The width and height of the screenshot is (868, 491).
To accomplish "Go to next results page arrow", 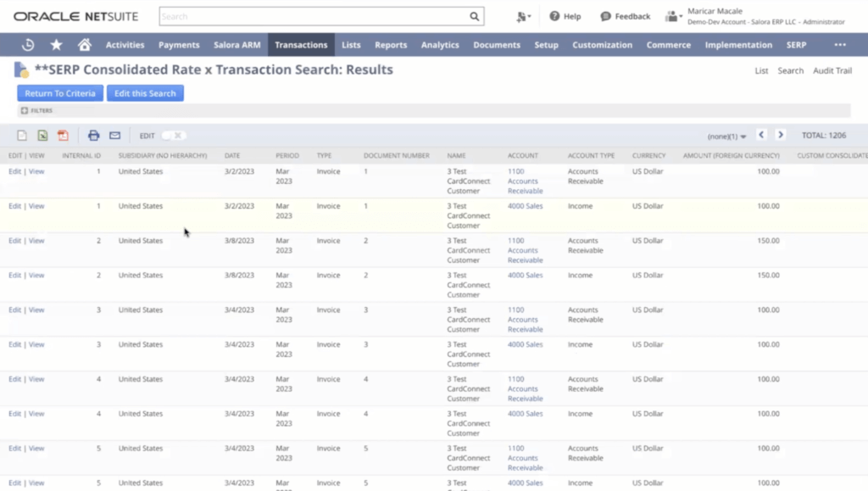I will coord(781,135).
